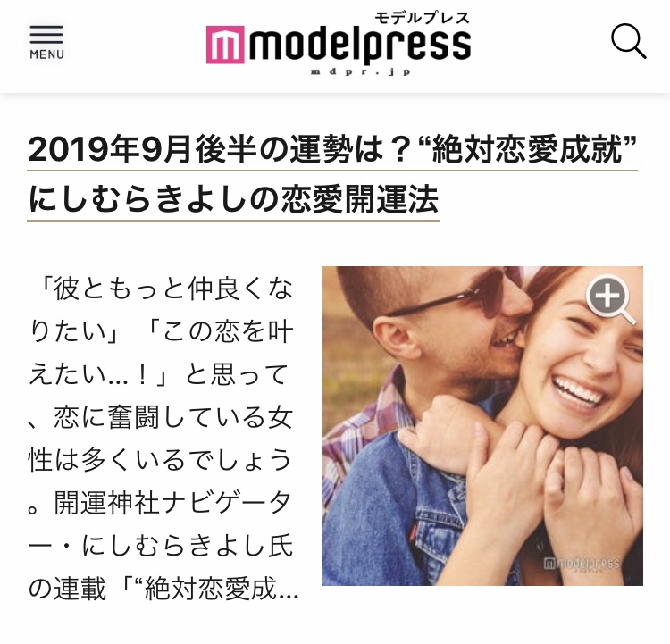
Task: Open the headline line にしむらきよしの恋愛開運法
Action: [x=233, y=199]
